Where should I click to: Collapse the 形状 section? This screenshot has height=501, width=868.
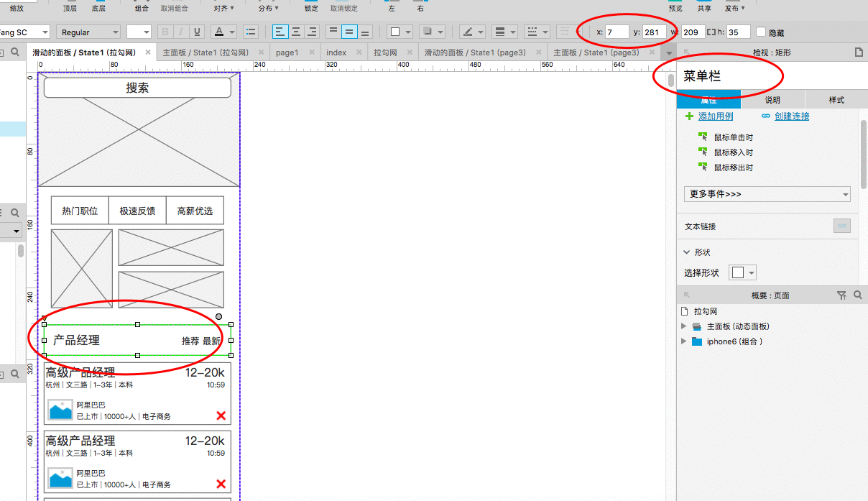(687, 252)
